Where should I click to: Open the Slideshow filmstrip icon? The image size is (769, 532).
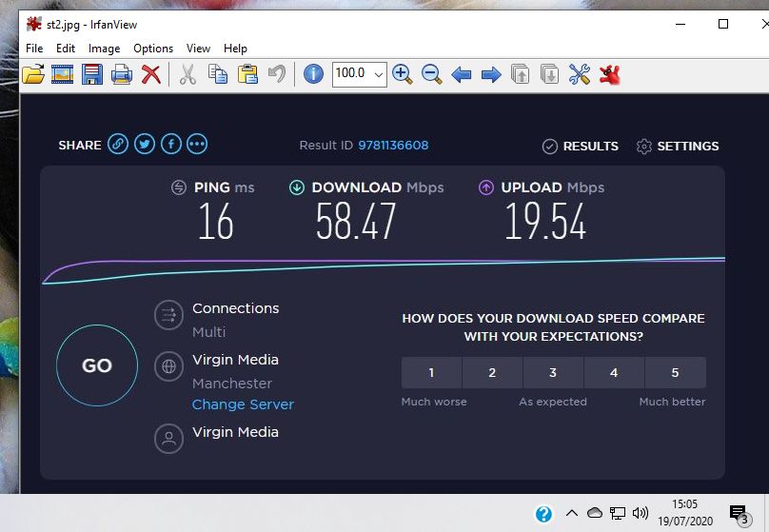62,74
